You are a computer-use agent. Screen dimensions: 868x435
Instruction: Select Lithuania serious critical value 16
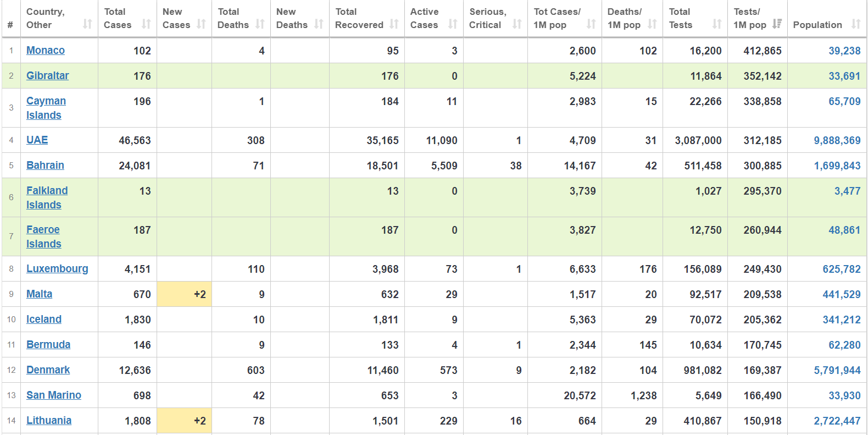516,421
